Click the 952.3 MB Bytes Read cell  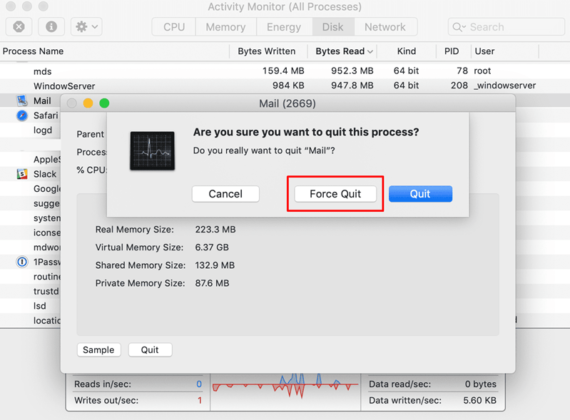click(352, 71)
